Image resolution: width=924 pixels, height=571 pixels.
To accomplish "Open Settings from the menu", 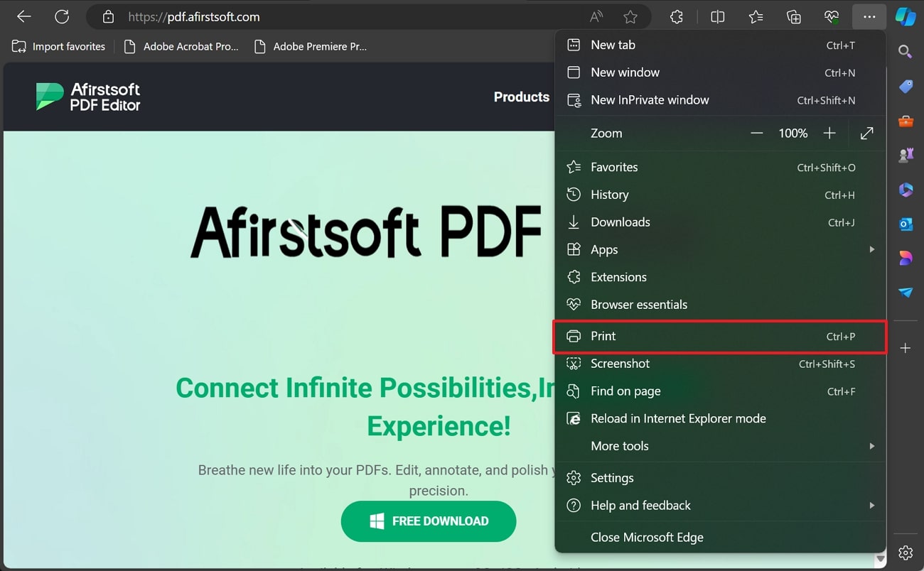I will click(720, 478).
